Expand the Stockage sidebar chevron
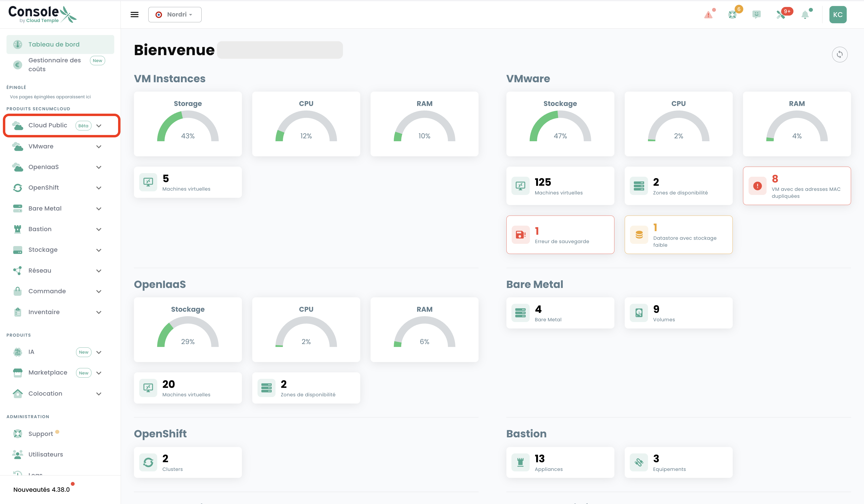864x504 pixels. pyautogui.click(x=99, y=250)
